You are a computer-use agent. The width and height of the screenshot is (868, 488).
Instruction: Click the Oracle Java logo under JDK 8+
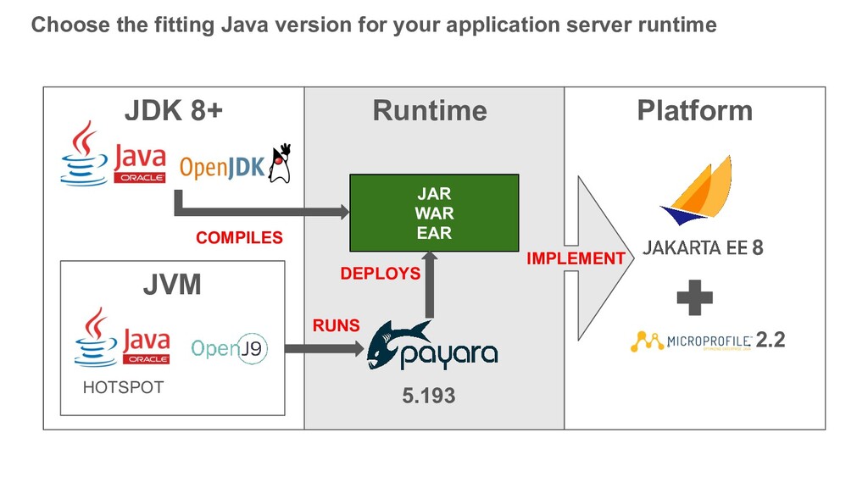pyautogui.click(x=113, y=153)
